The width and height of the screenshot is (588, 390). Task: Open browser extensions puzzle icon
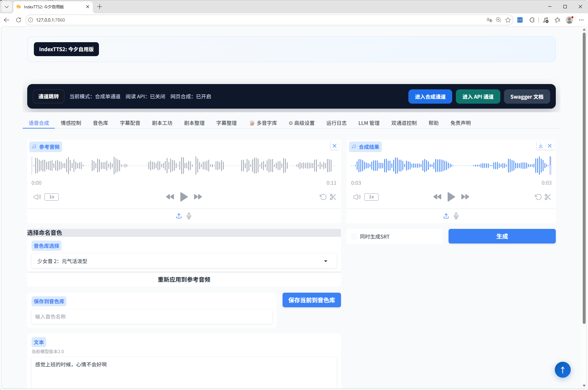tap(532, 20)
